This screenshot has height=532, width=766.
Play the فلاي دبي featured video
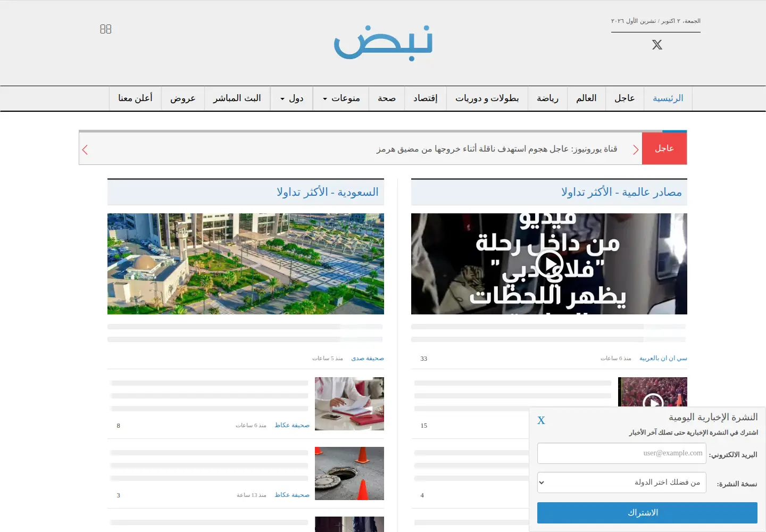549,263
